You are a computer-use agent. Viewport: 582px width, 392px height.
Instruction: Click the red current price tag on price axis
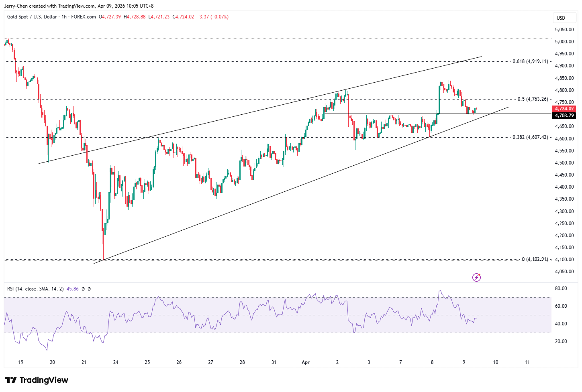[x=564, y=109]
